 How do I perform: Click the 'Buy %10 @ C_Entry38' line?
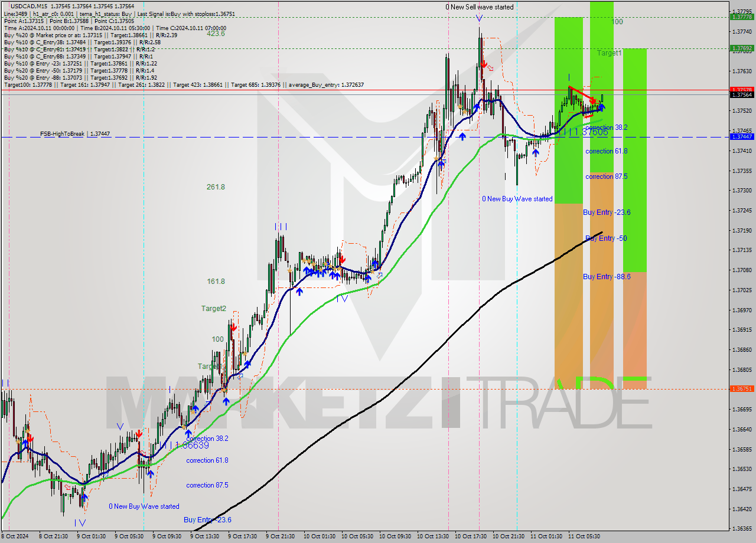pyautogui.click(x=82, y=42)
